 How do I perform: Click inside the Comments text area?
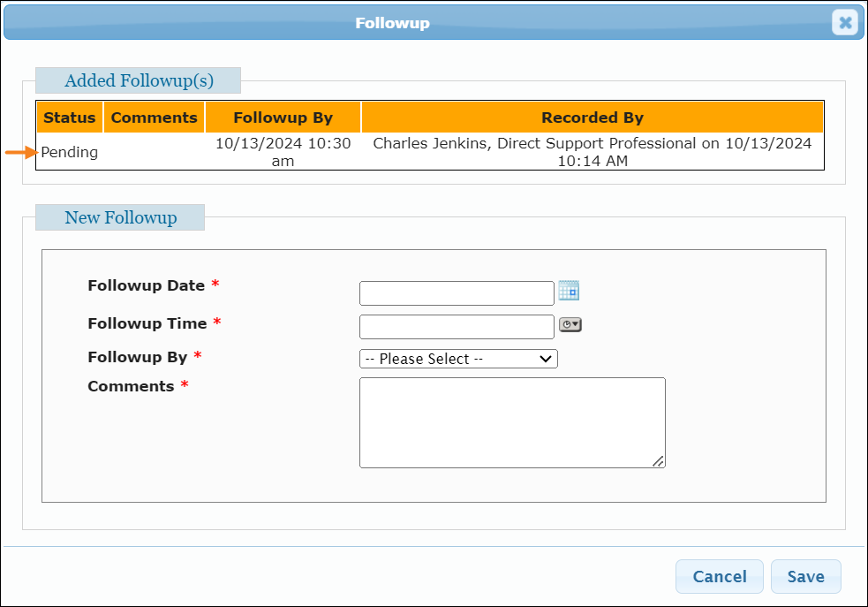click(x=511, y=421)
